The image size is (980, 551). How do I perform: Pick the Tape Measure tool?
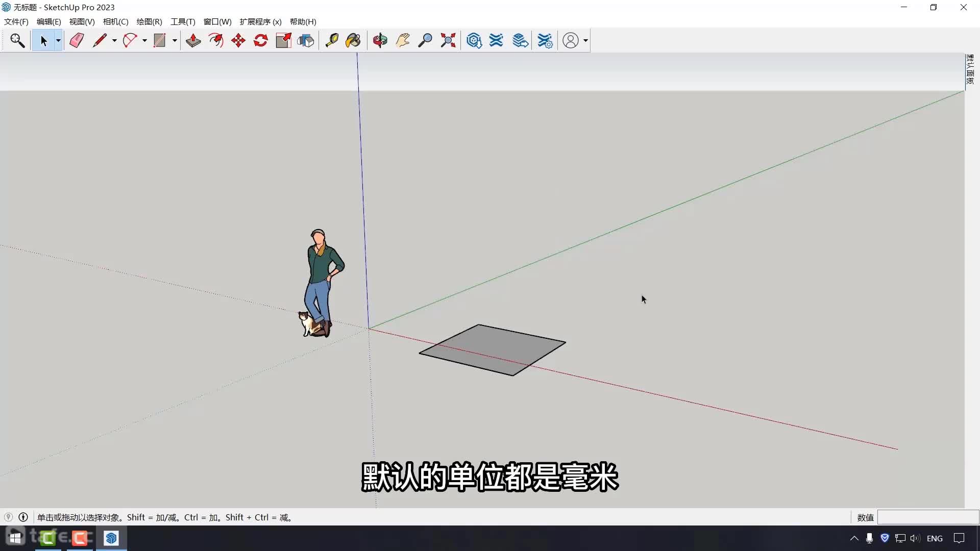pos(331,41)
